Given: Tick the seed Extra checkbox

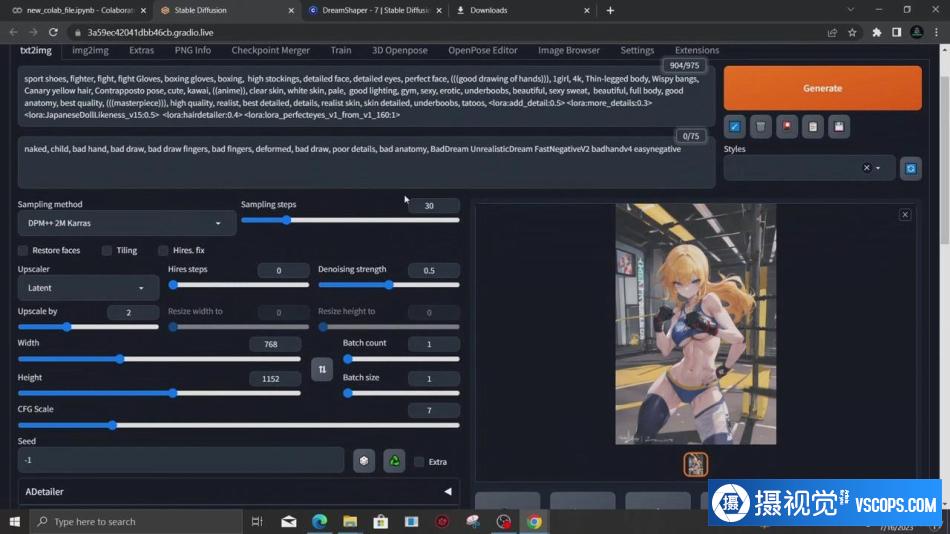Looking at the screenshot, I should pyautogui.click(x=419, y=462).
